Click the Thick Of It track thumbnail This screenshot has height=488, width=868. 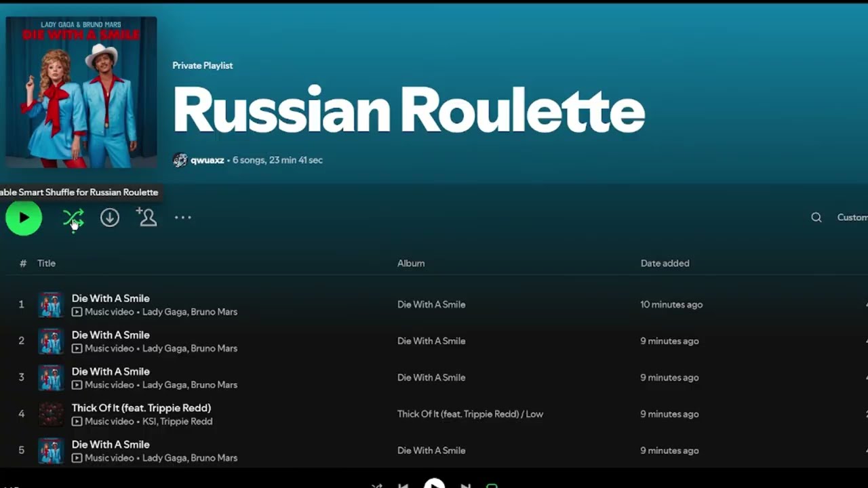(x=51, y=414)
